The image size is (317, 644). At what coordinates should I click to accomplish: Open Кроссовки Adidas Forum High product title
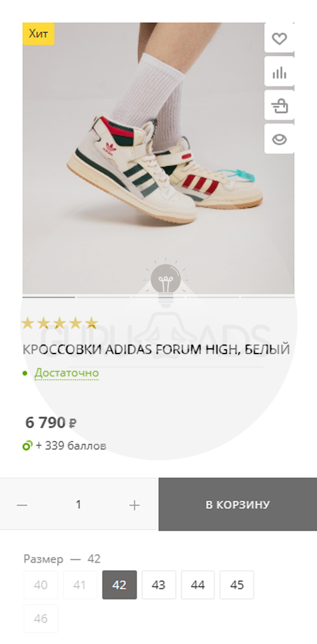(156, 349)
